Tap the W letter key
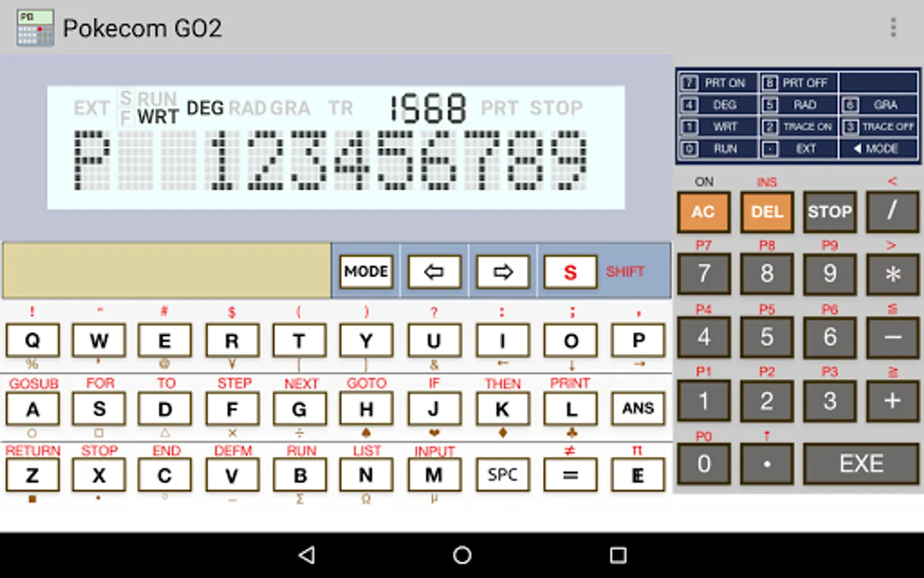 pyautogui.click(x=99, y=340)
